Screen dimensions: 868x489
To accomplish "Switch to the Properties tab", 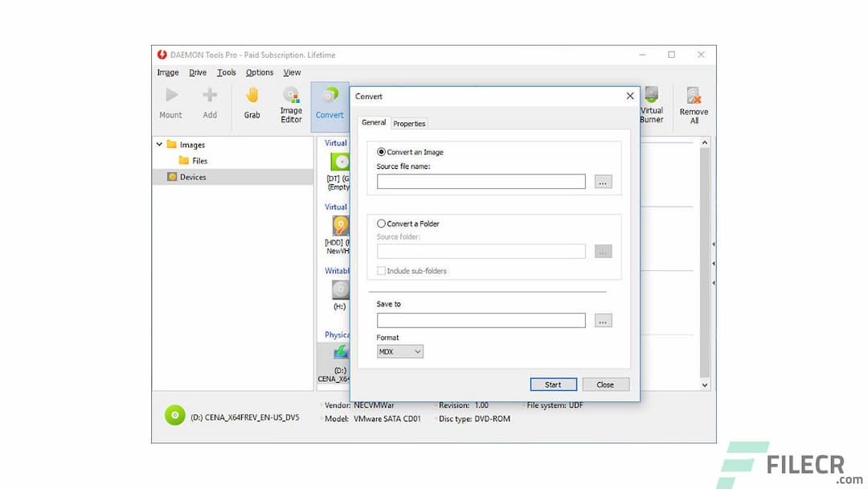I will point(409,123).
